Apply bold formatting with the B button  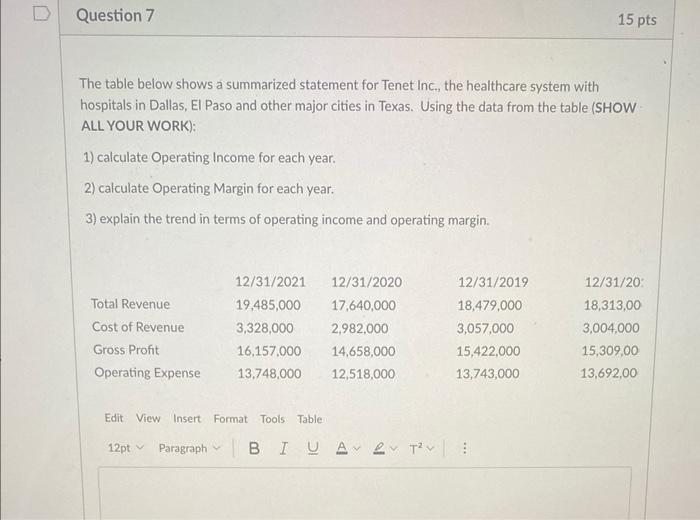click(x=254, y=448)
